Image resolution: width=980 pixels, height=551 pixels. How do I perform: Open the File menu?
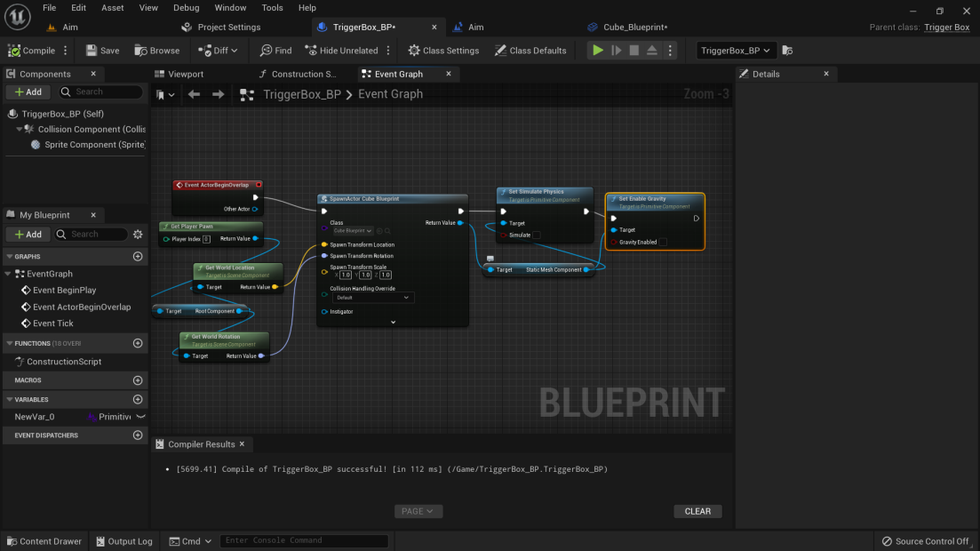50,7
